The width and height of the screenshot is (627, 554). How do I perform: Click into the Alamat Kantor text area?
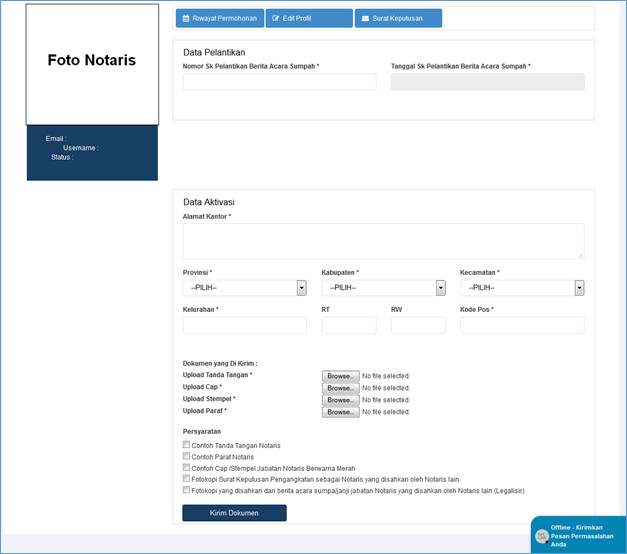tap(383, 241)
